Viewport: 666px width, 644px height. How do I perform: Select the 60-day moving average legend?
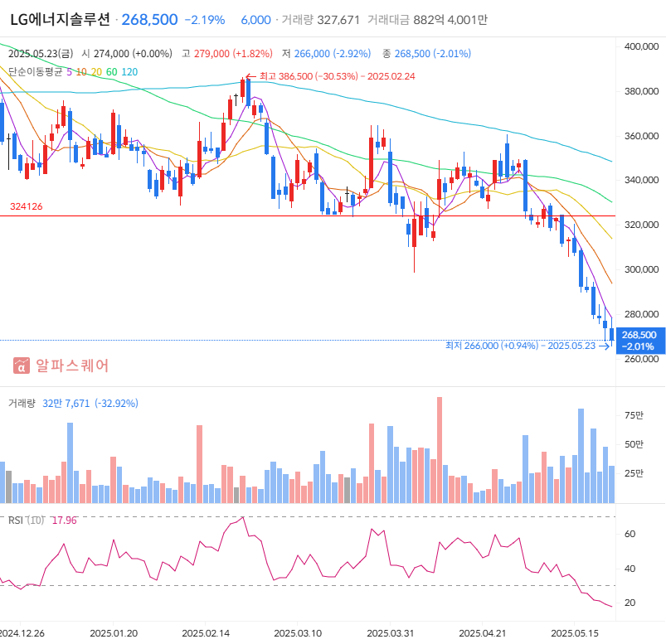(112, 72)
